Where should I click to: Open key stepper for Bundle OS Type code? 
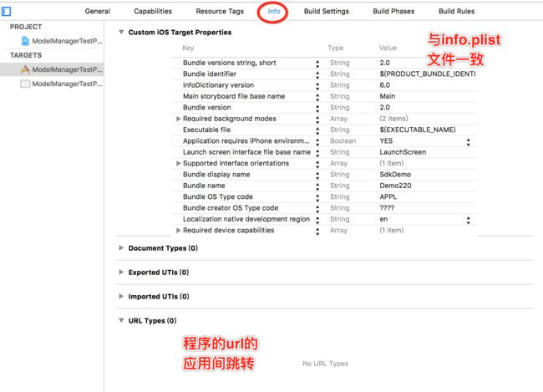click(317, 197)
